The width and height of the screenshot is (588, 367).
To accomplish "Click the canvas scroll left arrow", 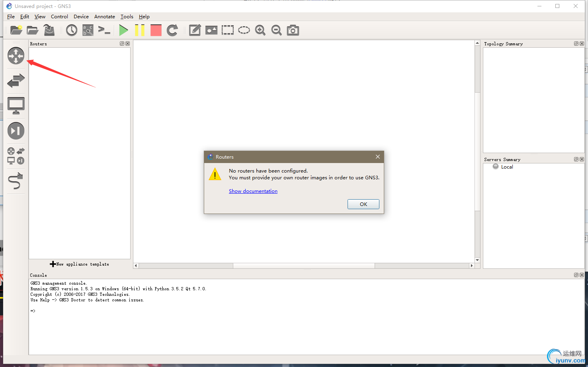I will pyautogui.click(x=136, y=266).
